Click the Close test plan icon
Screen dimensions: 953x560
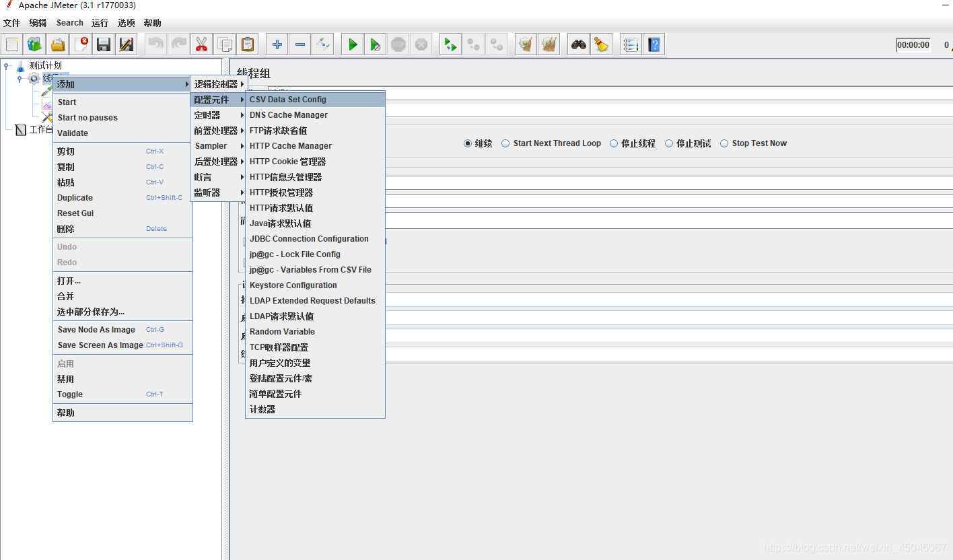81,45
